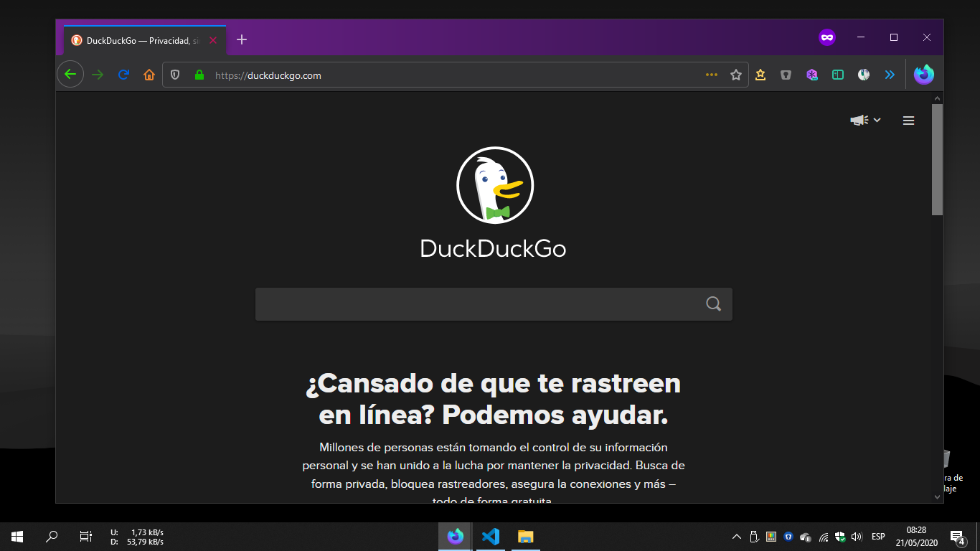Open Windows search from the taskbar
The width and height of the screenshot is (980, 551).
pyautogui.click(x=52, y=537)
